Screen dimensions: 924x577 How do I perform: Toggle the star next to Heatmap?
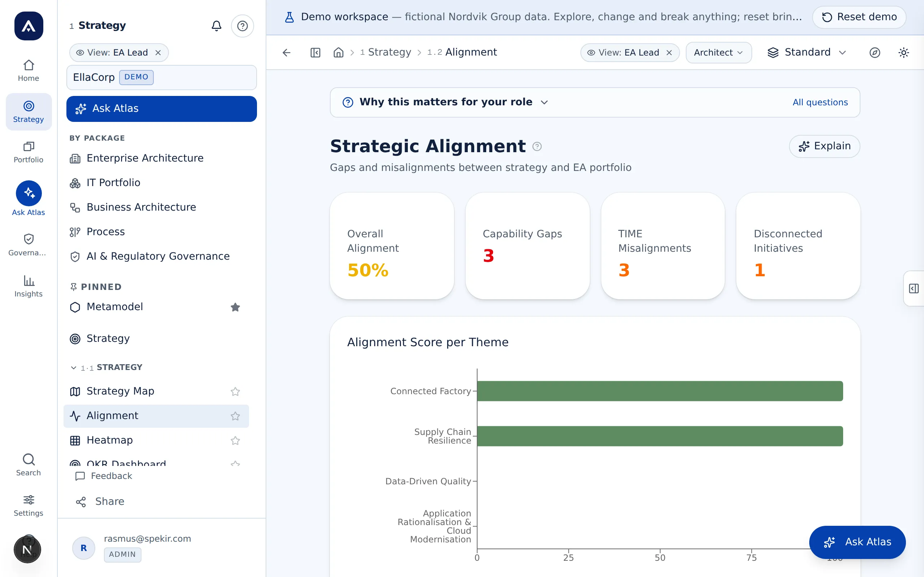[x=235, y=440]
